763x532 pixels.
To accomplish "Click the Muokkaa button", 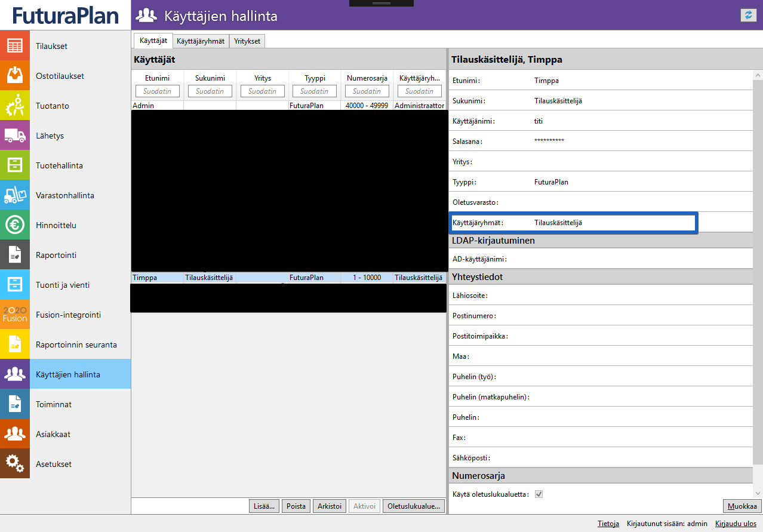I will coord(742,506).
